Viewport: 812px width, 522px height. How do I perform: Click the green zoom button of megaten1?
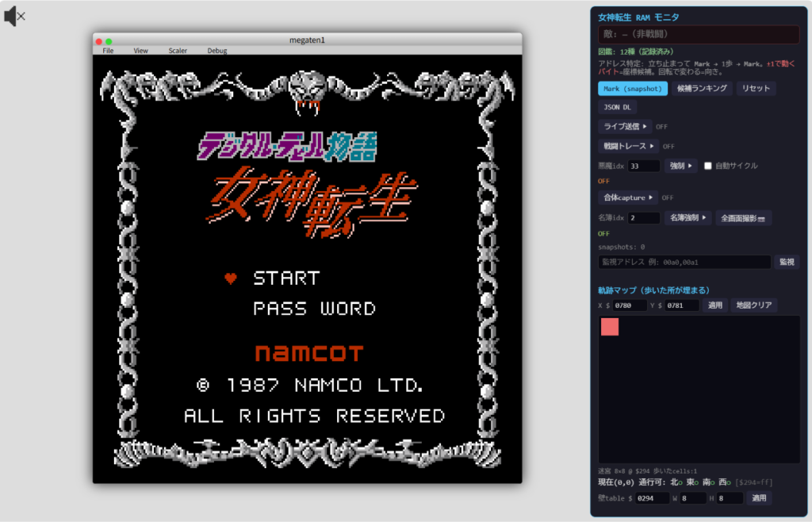click(109, 41)
